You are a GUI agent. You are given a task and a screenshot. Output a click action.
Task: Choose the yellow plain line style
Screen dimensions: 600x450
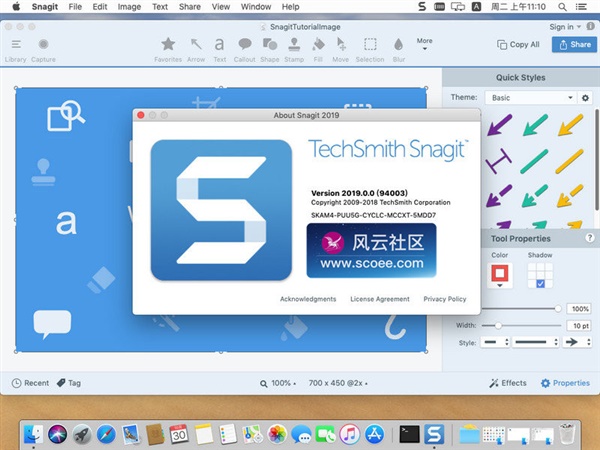point(569,161)
